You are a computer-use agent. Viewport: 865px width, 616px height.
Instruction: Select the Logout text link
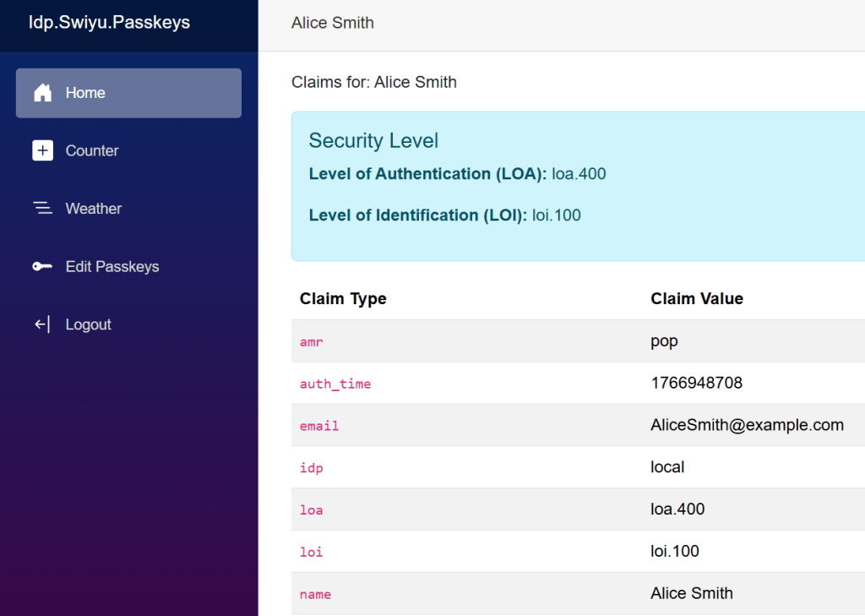[89, 324]
